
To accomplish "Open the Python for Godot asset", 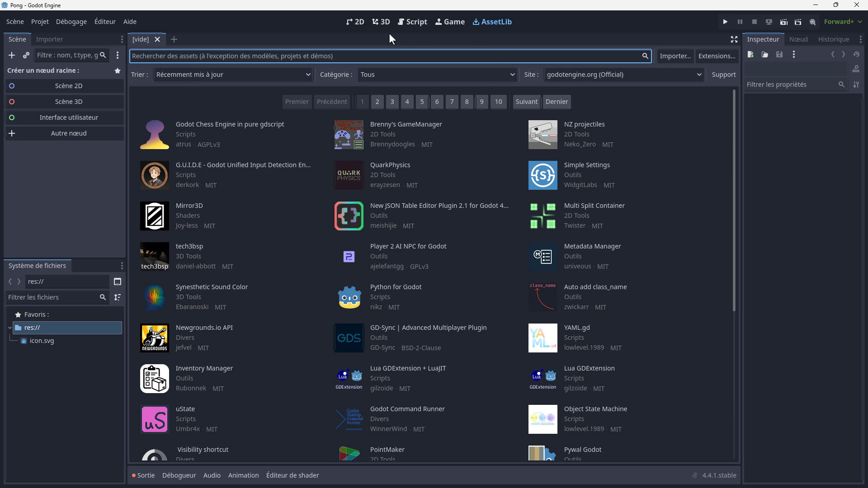I will coord(396,287).
